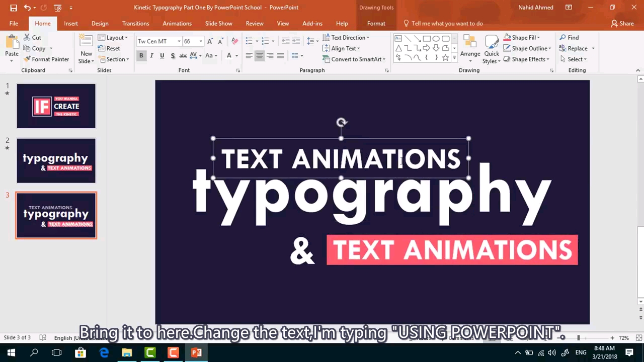Click the Replace button

574,48
